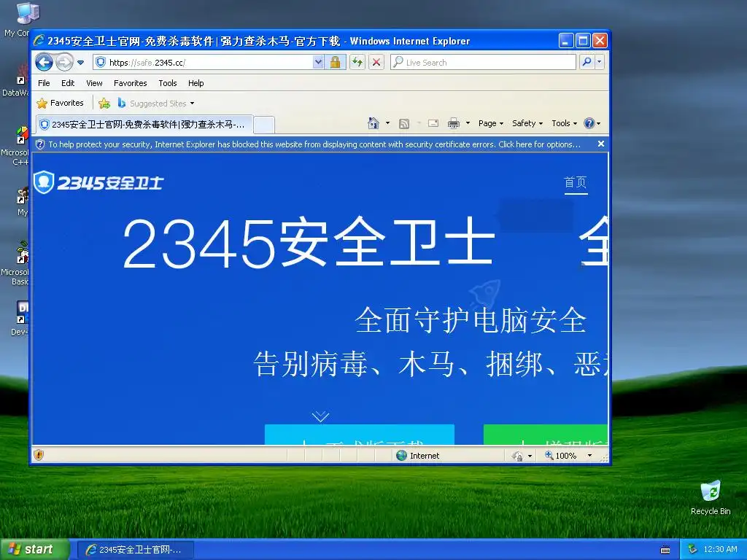View the security lock certificate icon
The width and height of the screenshot is (747, 560).
[x=336, y=63]
